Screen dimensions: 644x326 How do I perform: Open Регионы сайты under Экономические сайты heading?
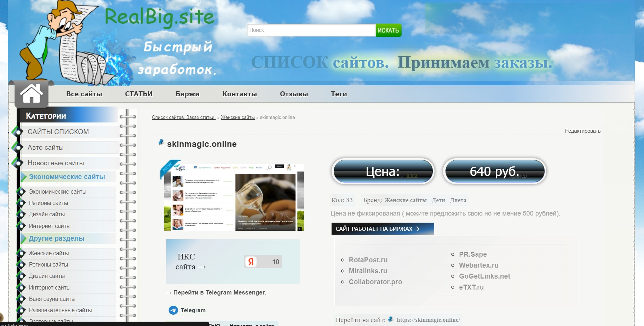[x=48, y=203]
